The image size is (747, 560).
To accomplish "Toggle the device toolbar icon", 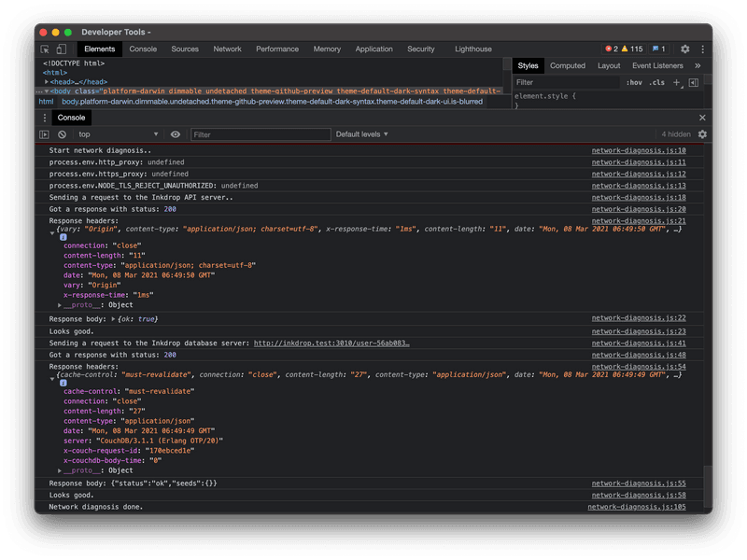I will 62,49.
